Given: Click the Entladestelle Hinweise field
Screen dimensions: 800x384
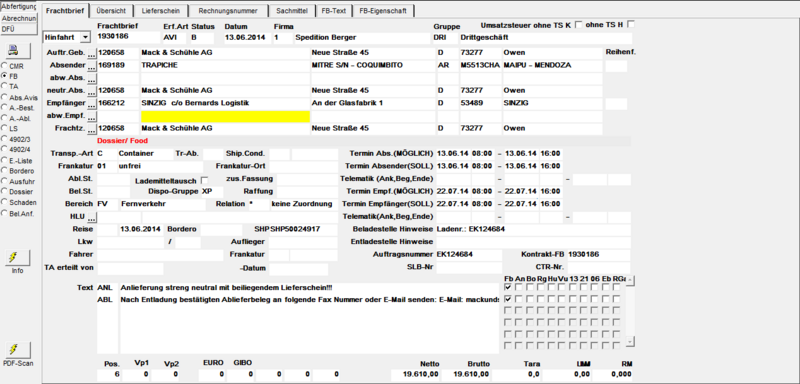Looking at the screenshot, I should coord(533,242).
